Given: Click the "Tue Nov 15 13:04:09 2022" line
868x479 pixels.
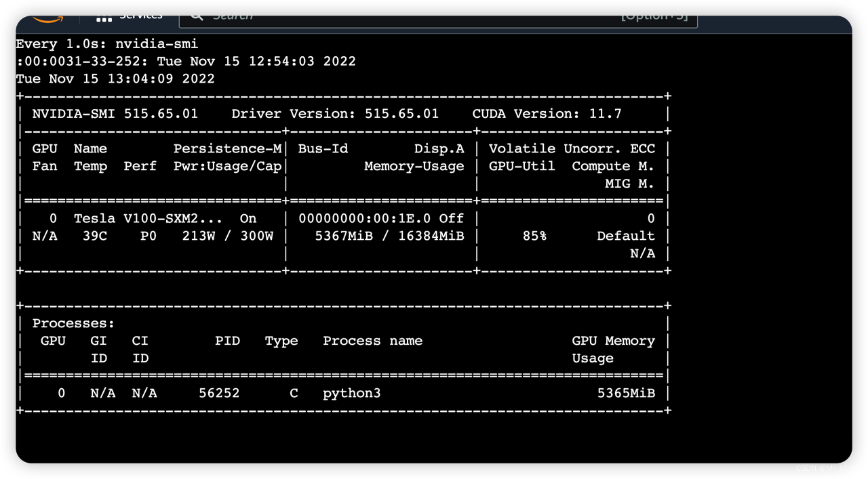Looking at the screenshot, I should coord(115,79).
